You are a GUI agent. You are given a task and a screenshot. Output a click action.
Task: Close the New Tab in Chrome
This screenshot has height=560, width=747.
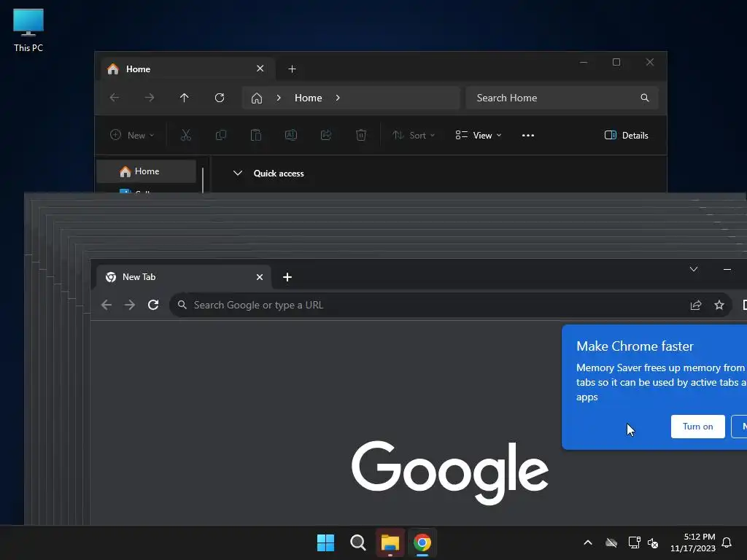[260, 277]
